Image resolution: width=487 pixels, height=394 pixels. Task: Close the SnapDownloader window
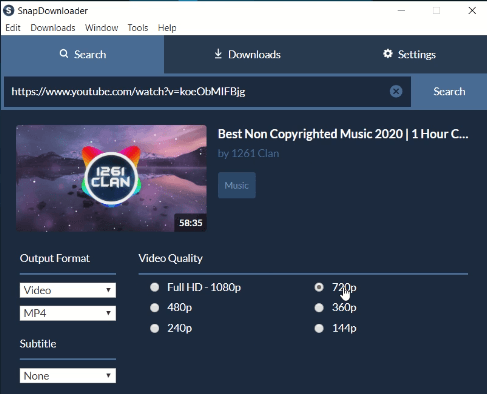tap(472, 10)
